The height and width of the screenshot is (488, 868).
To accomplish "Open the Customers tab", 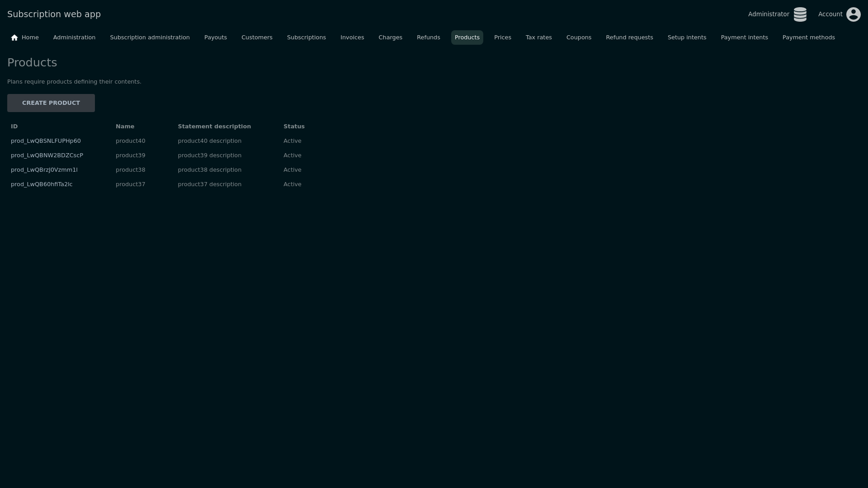I will tap(256, 38).
